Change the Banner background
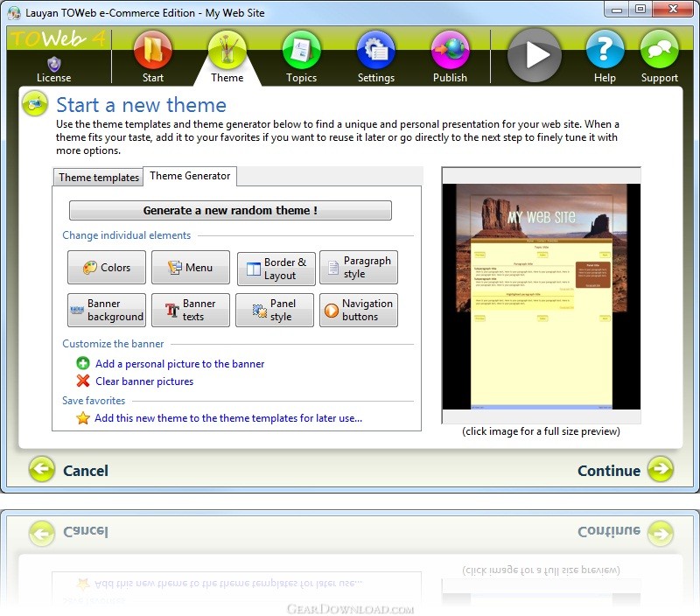Image resolution: width=700 pixels, height=616 pixels. tap(107, 310)
